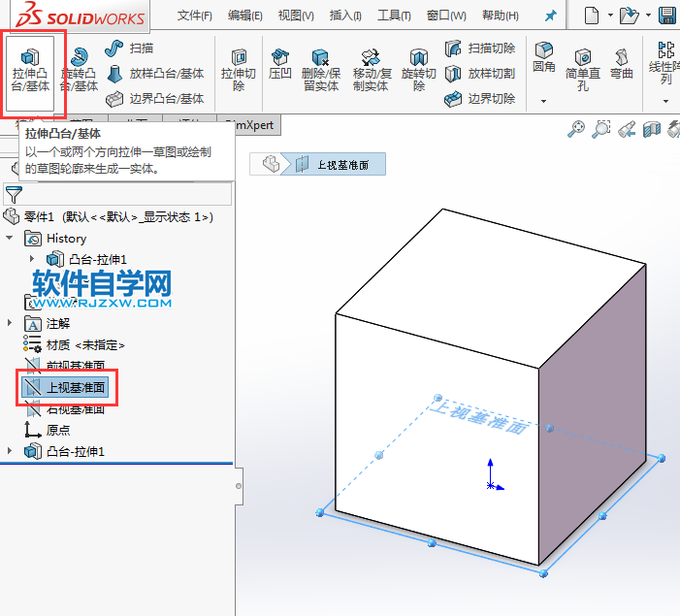This screenshot has height=616, width=680.
Task: Click the Section View icon
Action: (652, 129)
